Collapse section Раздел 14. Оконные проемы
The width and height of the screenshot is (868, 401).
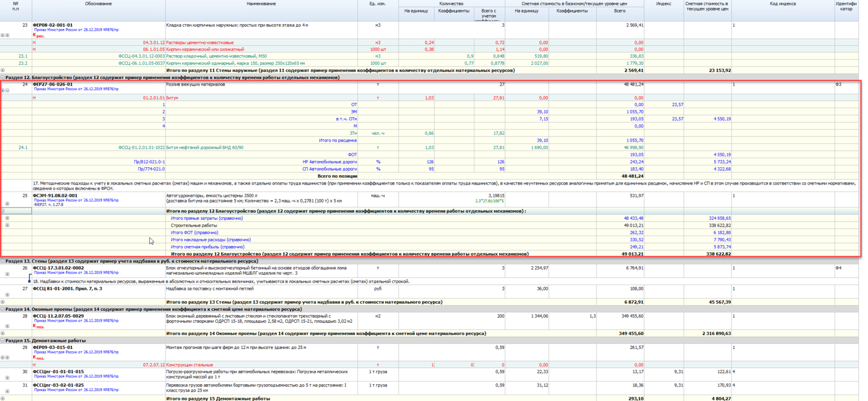pos(3,310)
